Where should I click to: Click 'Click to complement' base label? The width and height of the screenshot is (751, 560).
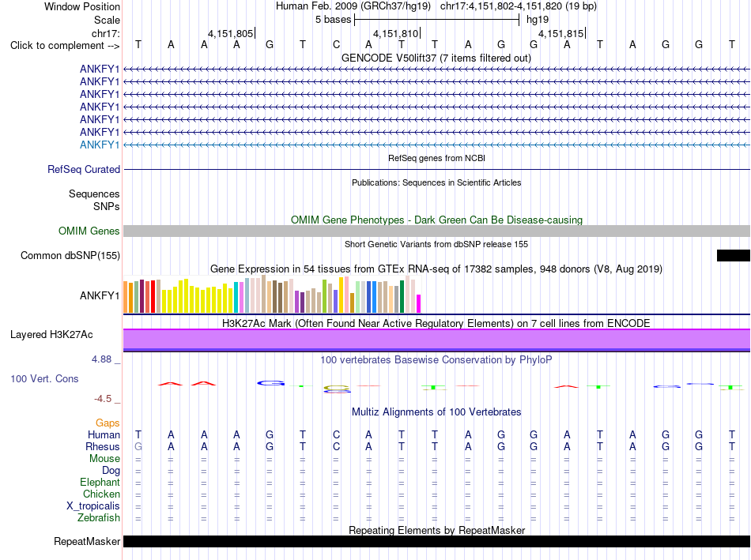point(65,46)
